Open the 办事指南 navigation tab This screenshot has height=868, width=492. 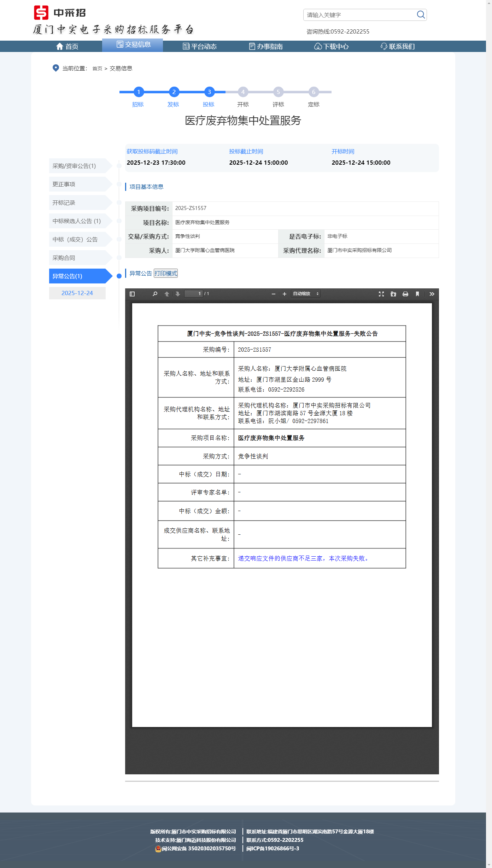coord(266,46)
